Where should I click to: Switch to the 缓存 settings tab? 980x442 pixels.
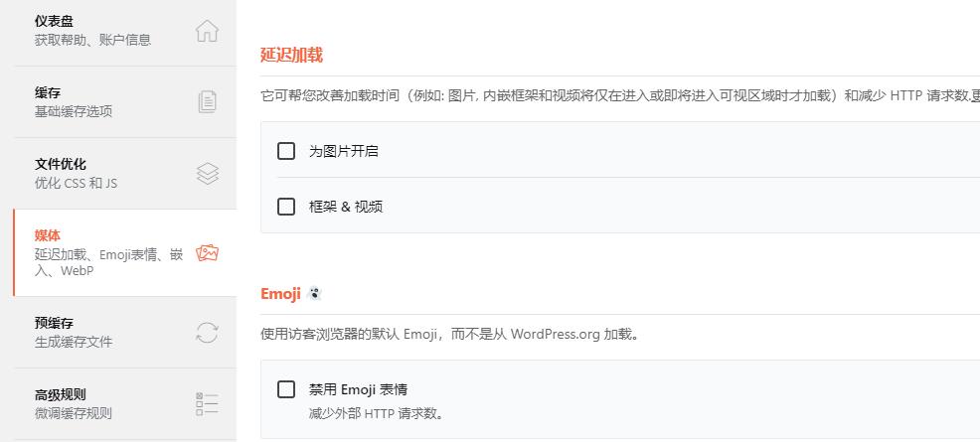125,101
